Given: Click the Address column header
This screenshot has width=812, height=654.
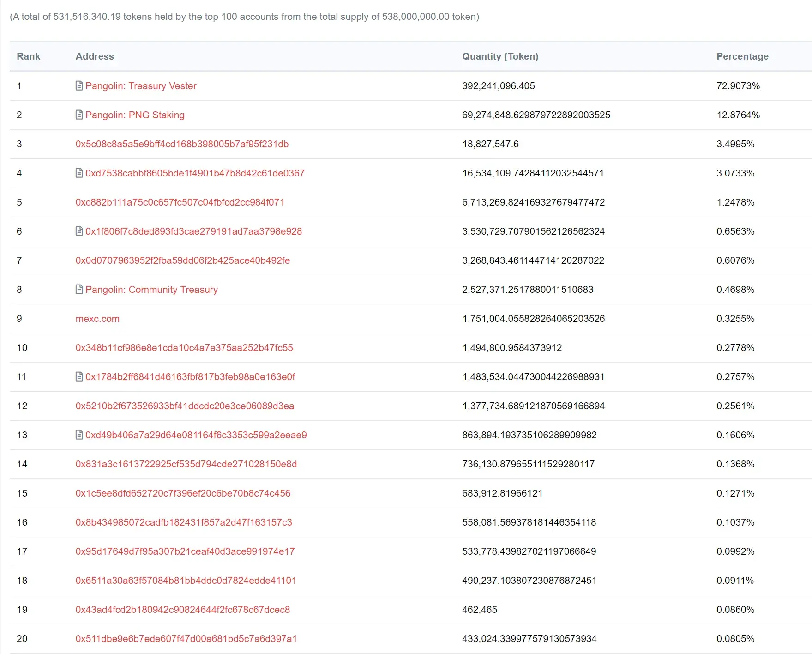Looking at the screenshot, I should pos(95,56).
